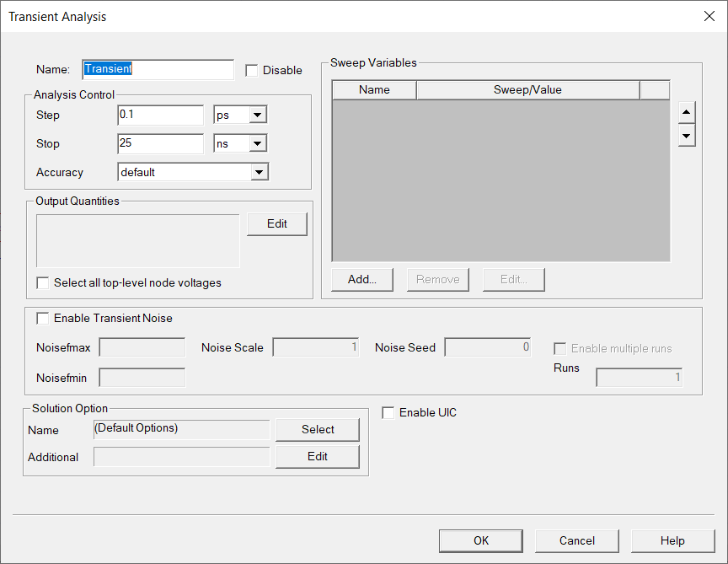Click the Remove sweep variable button
This screenshot has height=564, width=728.
point(438,279)
